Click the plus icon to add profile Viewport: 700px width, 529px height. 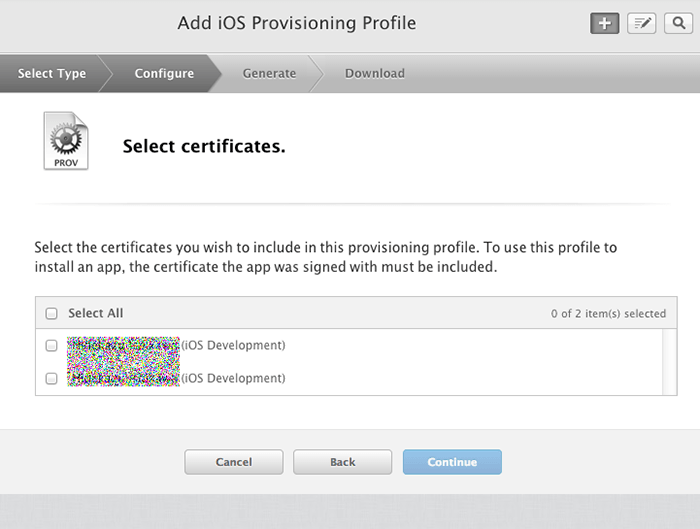(x=604, y=24)
